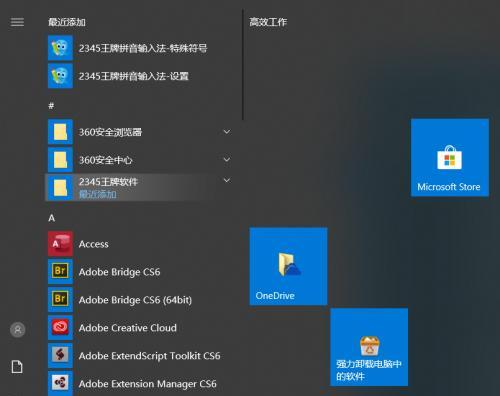Click the 360安全浏览器 folder icon
This screenshot has height=396, width=500.
tap(60, 132)
